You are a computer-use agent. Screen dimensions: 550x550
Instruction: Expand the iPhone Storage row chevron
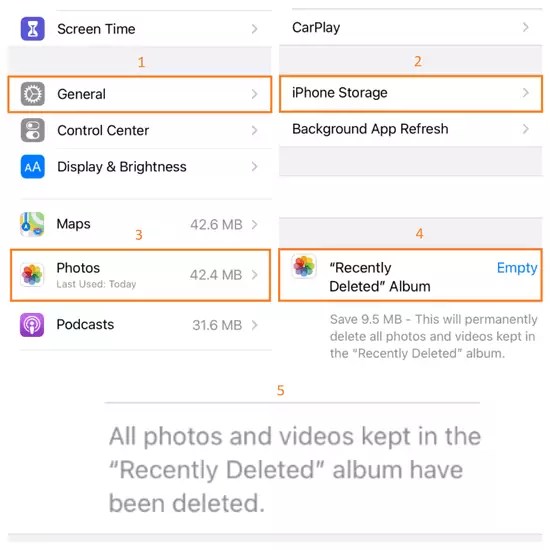point(525,93)
